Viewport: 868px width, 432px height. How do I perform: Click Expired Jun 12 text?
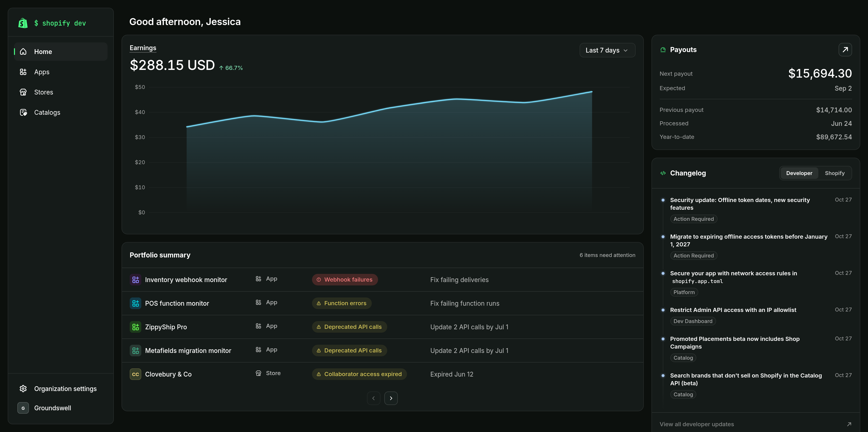[x=452, y=374]
